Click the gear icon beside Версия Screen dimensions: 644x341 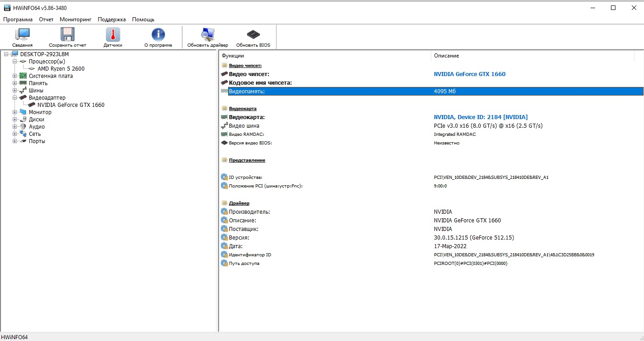[x=224, y=237]
